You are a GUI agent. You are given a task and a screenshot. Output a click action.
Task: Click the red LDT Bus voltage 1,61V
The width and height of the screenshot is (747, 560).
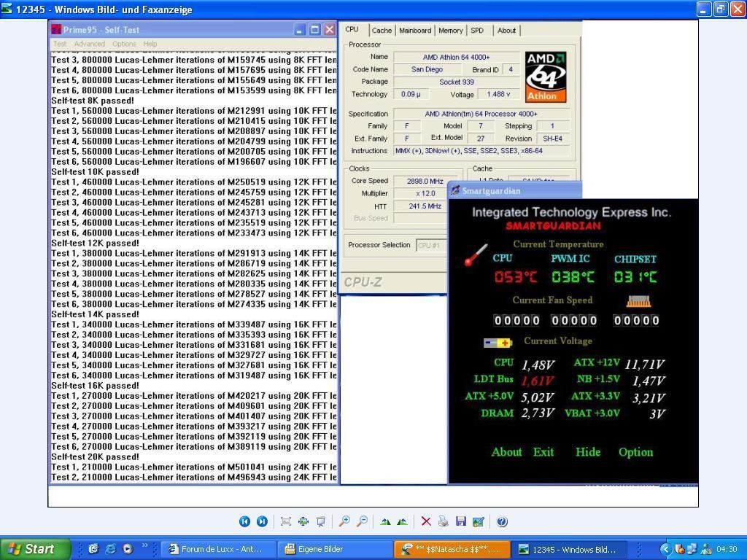coord(538,381)
